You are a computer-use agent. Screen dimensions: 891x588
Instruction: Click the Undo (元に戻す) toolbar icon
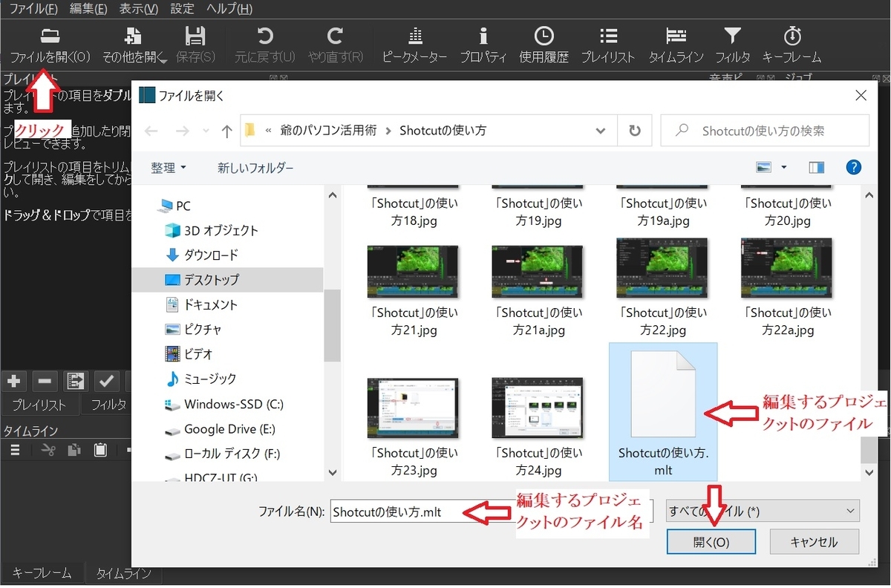264,36
